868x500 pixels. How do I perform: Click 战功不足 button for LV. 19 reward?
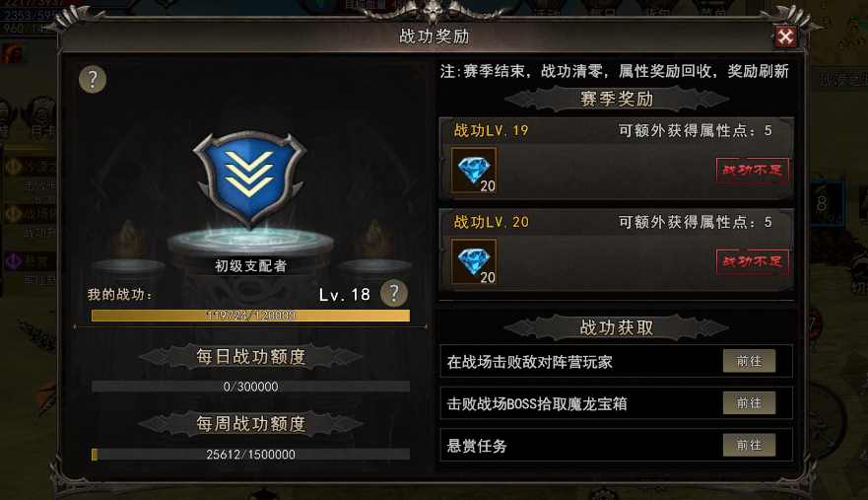[x=753, y=170]
